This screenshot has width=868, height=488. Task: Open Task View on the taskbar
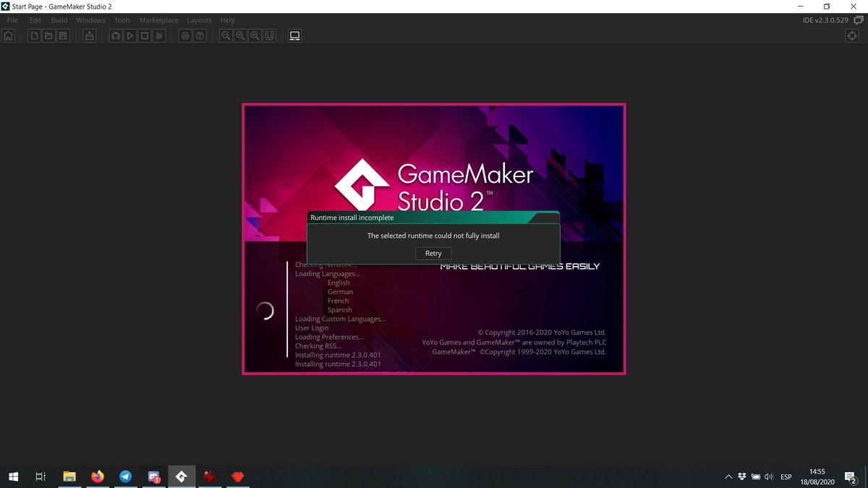click(x=41, y=476)
